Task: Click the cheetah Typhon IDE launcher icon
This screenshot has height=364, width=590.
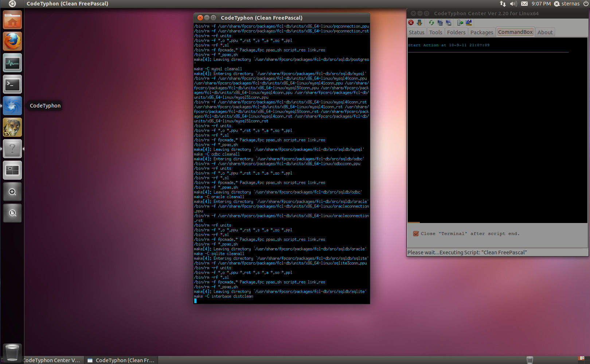Action: (x=12, y=127)
